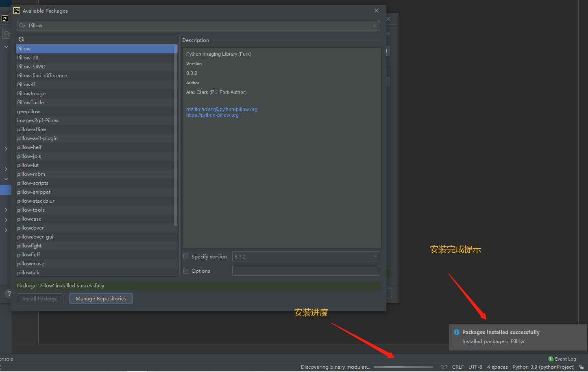Select the pillowcover package
Image resolution: width=588 pixels, height=372 pixels.
coord(95,228)
